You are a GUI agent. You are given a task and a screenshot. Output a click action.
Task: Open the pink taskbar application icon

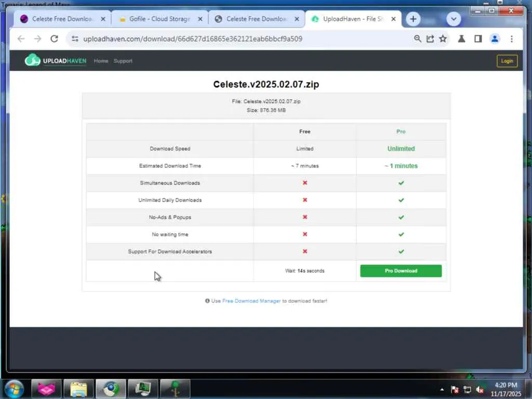point(46,389)
